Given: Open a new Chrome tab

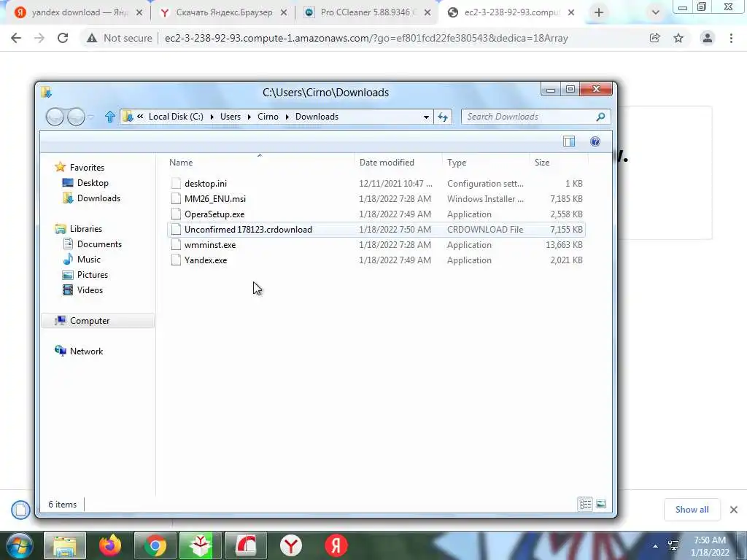Looking at the screenshot, I should pyautogui.click(x=599, y=12).
